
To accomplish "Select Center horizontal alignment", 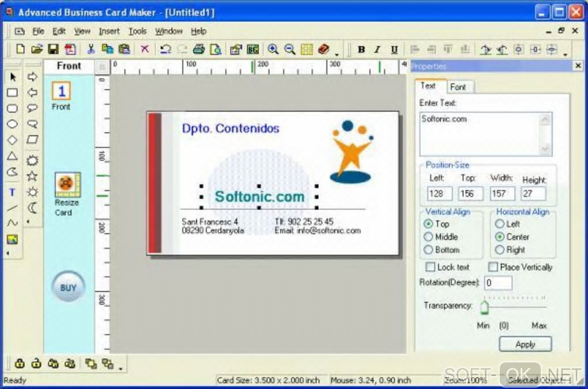I will (x=499, y=237).
